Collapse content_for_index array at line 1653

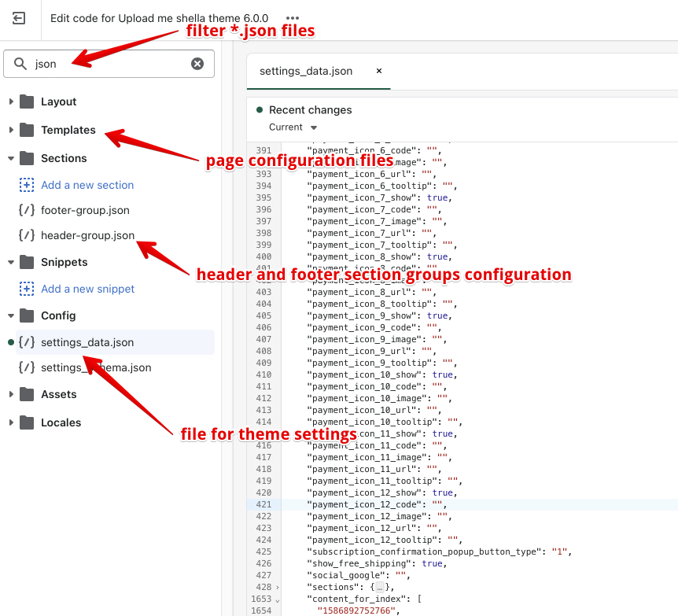click(x=277, y=600)
